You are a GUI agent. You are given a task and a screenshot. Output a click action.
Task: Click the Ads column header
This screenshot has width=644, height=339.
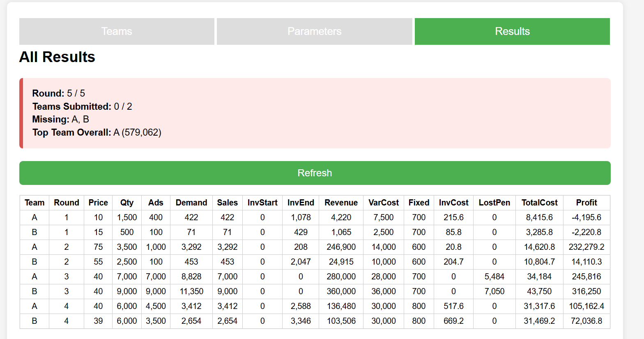coord(156,203)
